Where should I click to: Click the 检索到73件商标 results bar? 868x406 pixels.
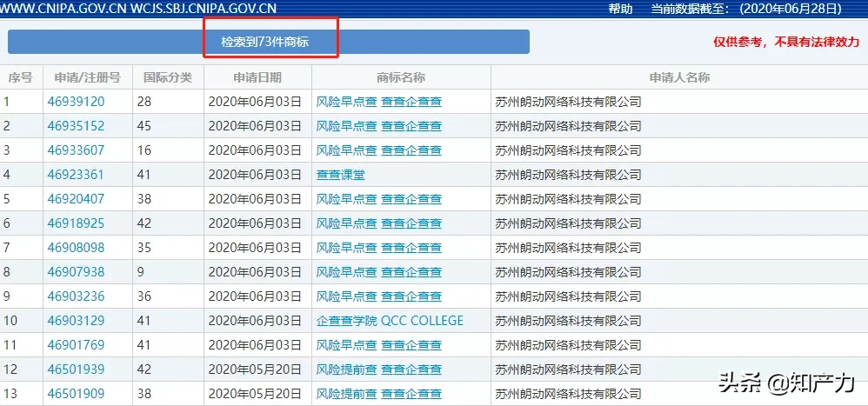click(x=269, y=42)
